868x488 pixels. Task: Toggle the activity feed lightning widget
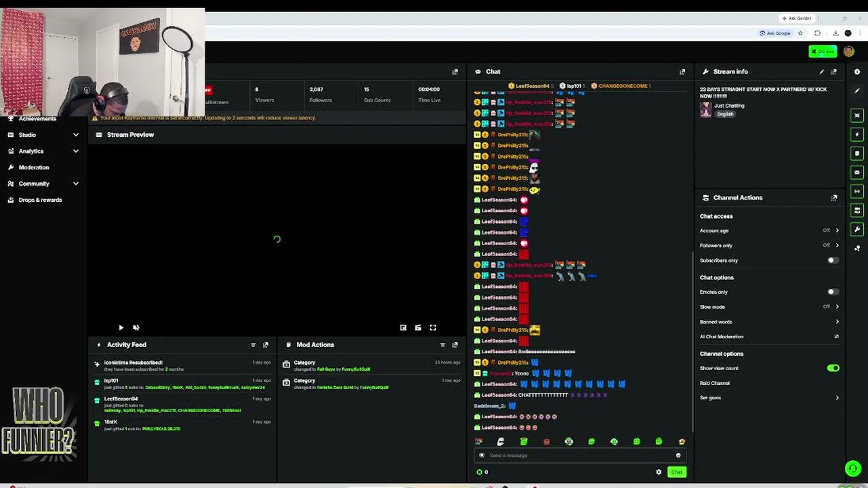pyautogui.click(x=857, y=135)
